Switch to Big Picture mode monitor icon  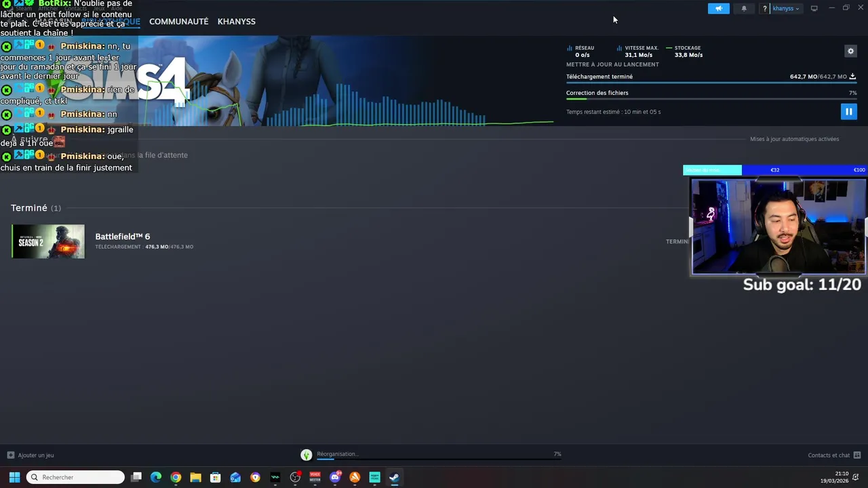click(814, 9)
